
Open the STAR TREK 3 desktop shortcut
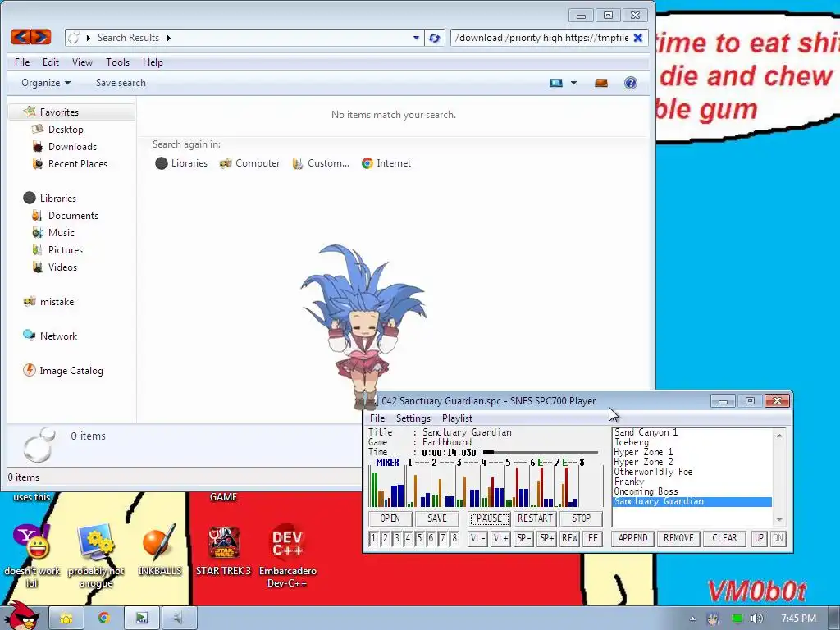[x=223, y=549]
